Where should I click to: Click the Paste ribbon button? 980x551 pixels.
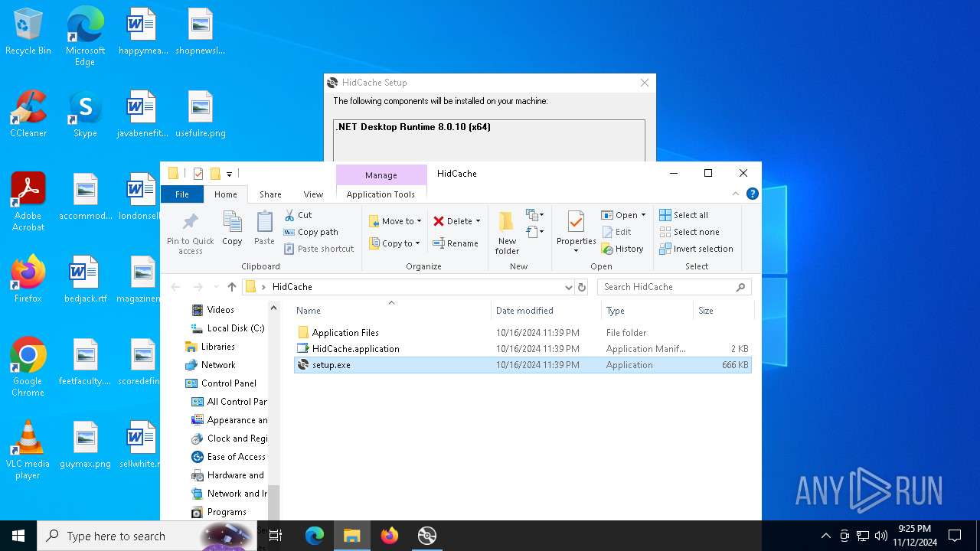pos(264,229)
